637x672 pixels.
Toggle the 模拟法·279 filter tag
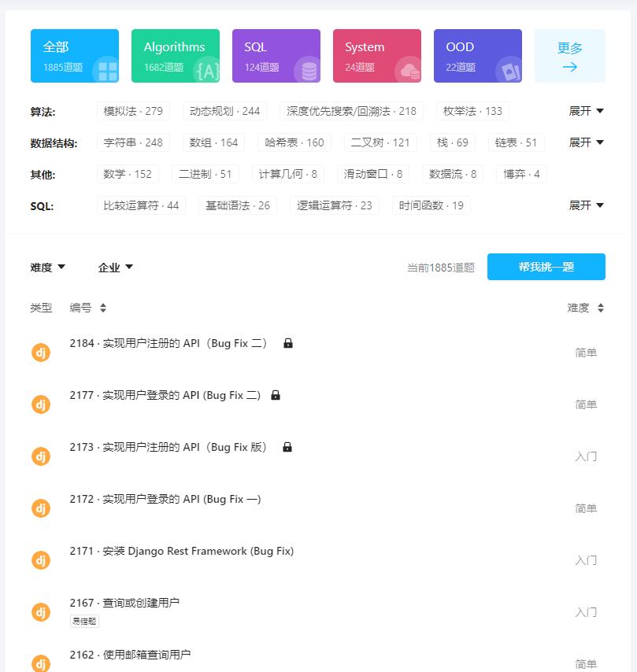(x=132, y=111)
